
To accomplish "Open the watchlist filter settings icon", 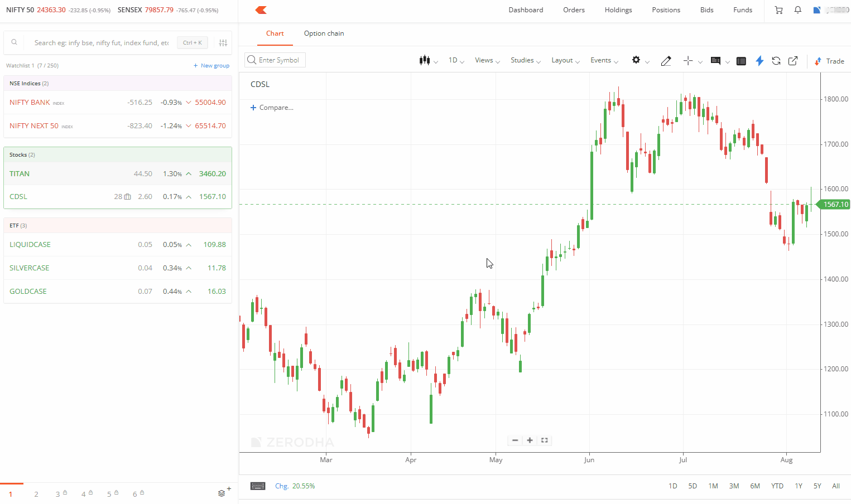I will click(x=223, y=43).
